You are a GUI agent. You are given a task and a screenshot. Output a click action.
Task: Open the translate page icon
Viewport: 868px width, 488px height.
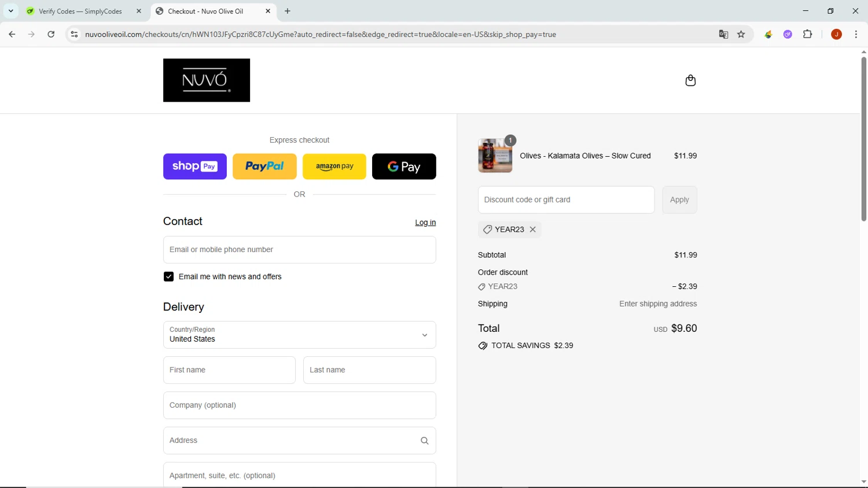tap(723, 34)
